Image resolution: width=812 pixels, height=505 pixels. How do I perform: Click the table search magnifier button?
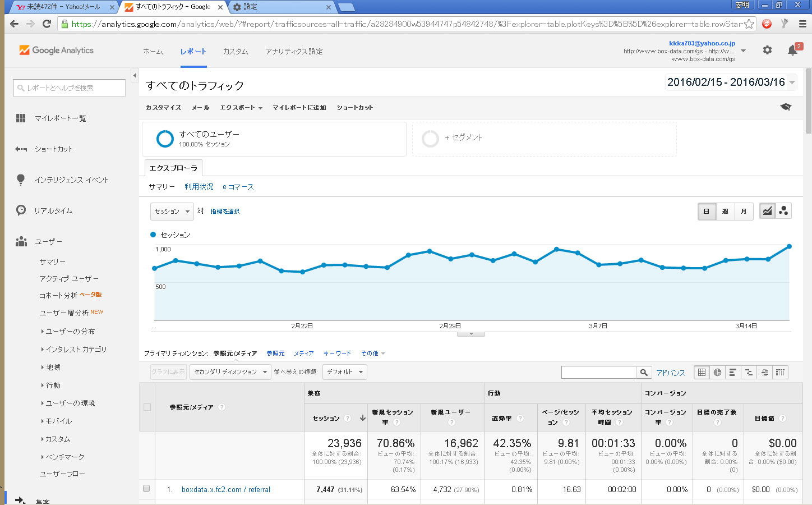[x=644, y=372]
